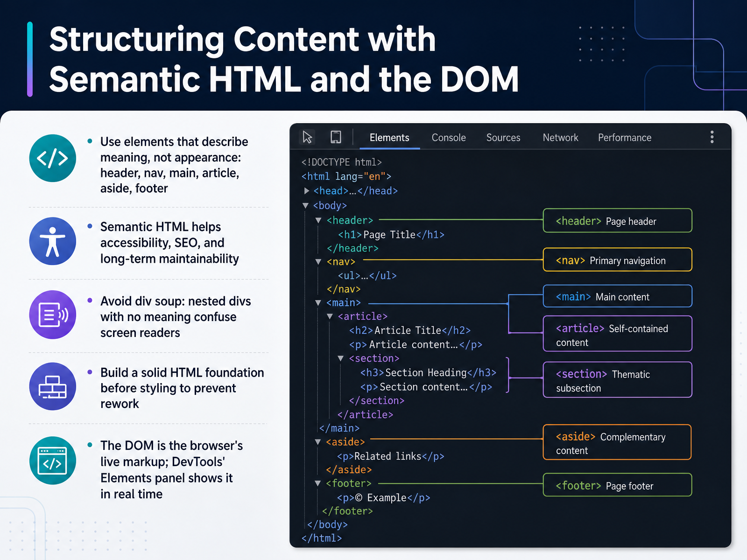This screenshot has width=747, height=560.
Task: Select the closing </body> tag
Action: pyautogui.click(x=327, y=525)
